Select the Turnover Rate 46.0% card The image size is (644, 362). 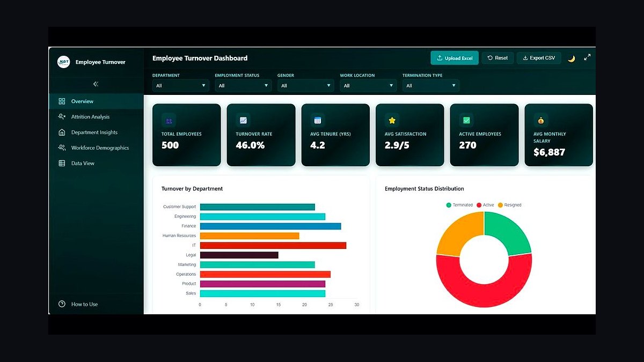click(261, 135)
